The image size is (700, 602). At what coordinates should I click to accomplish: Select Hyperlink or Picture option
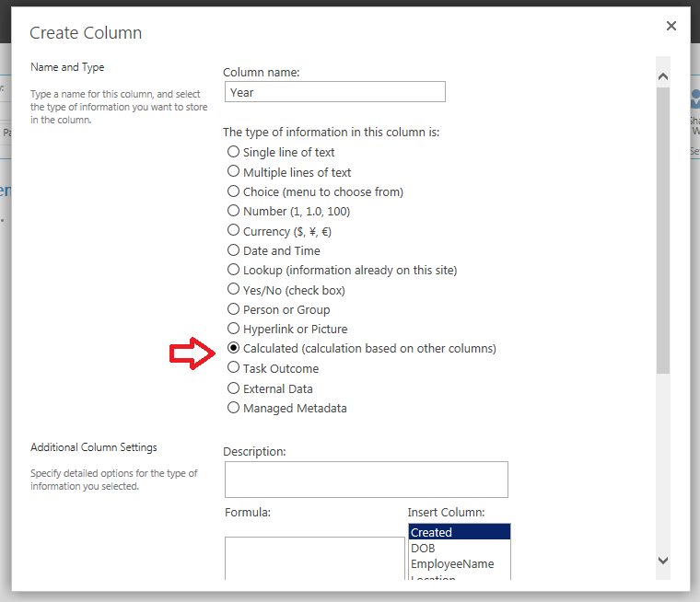[x=234, y=329]
